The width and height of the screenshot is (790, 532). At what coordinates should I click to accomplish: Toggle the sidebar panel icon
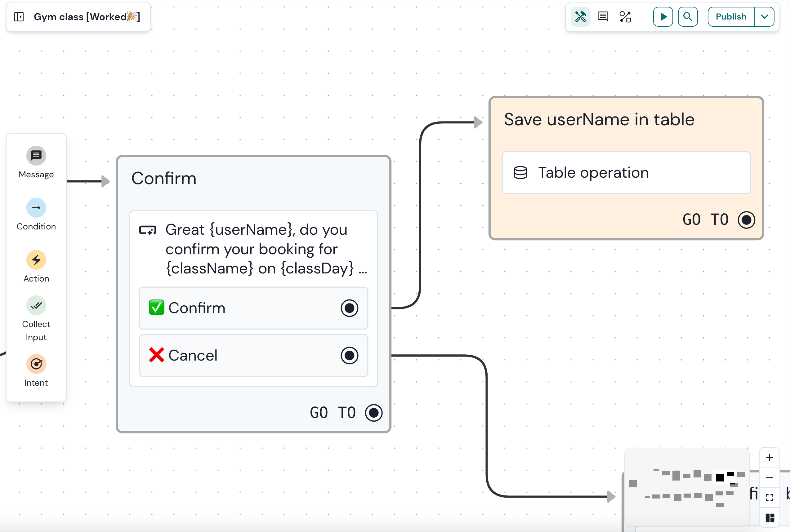[x=19, y=17]
